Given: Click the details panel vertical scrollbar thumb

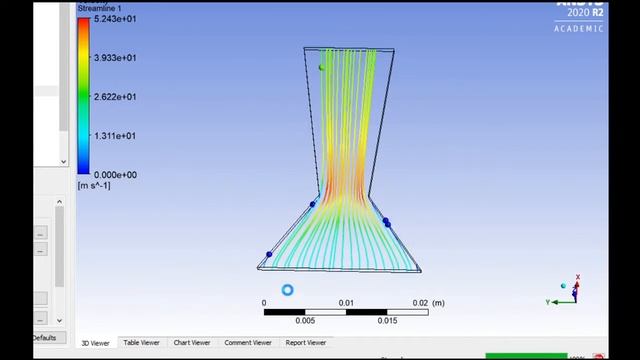Looking at the screenshot, I should [60, 247].
